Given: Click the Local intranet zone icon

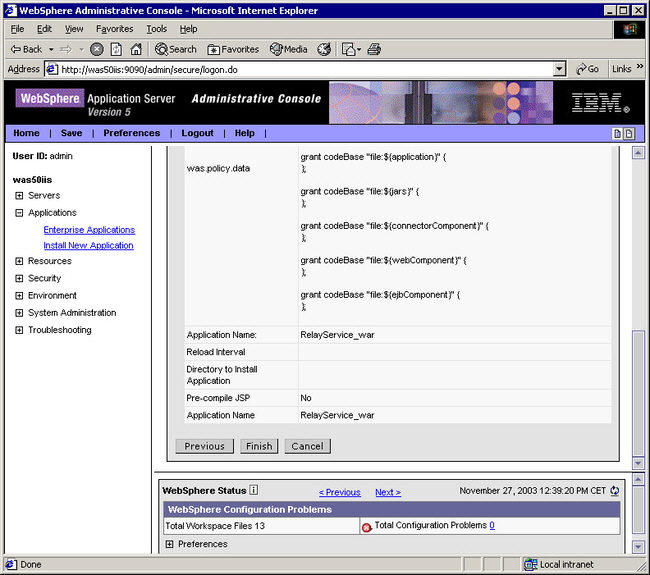Looking at the screenshot, I should coord(530,564).
